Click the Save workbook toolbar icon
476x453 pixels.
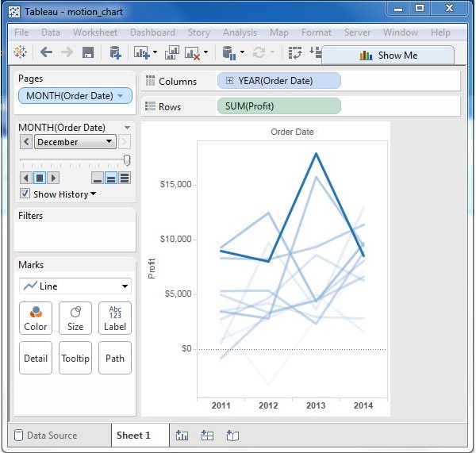[88, 52]
